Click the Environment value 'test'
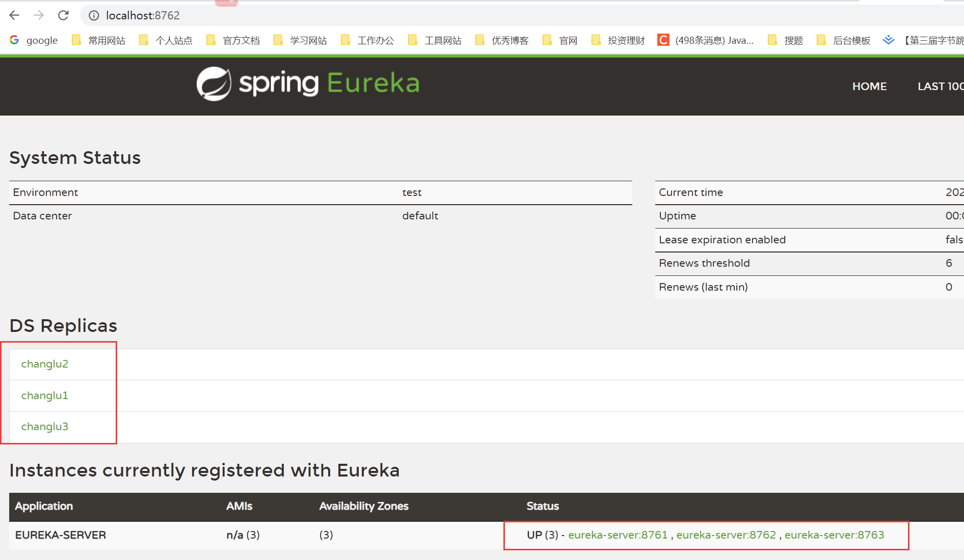Image resolution: width=964 pixels, height=560 pixels. coord(412,192)
